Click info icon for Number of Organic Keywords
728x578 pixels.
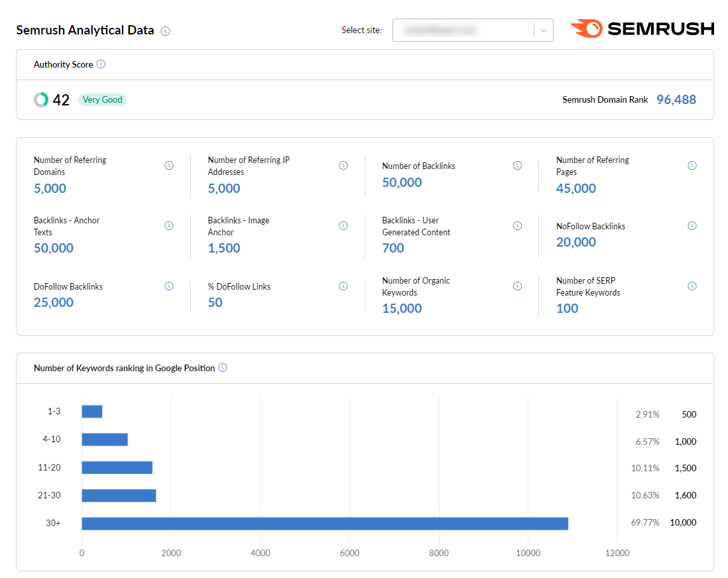[x=518, y=286]
